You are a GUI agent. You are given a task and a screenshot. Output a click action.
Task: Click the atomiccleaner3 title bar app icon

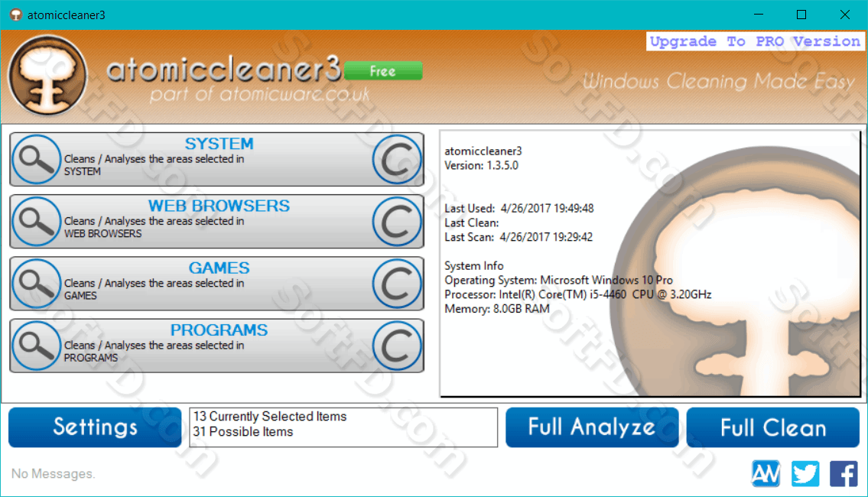click(16, 15)
